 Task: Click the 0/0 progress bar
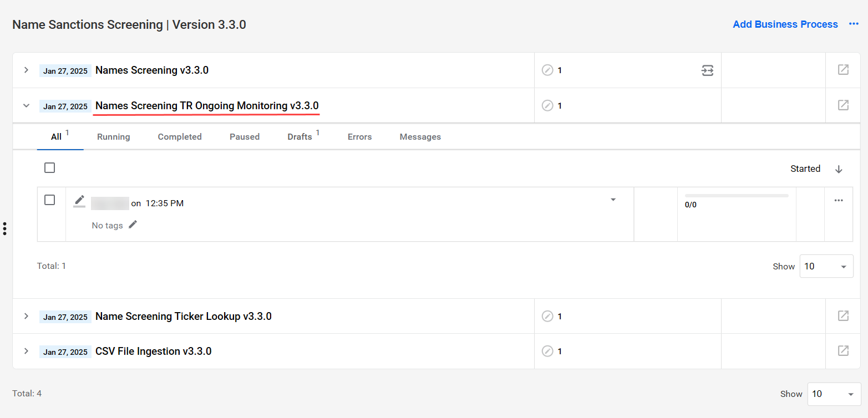pos(737,196)
